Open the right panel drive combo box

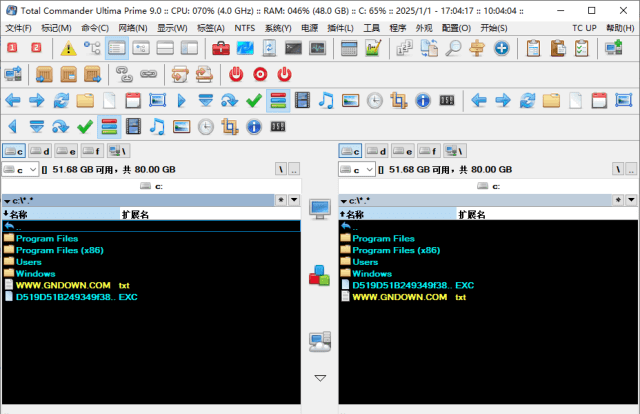point(356,169)
